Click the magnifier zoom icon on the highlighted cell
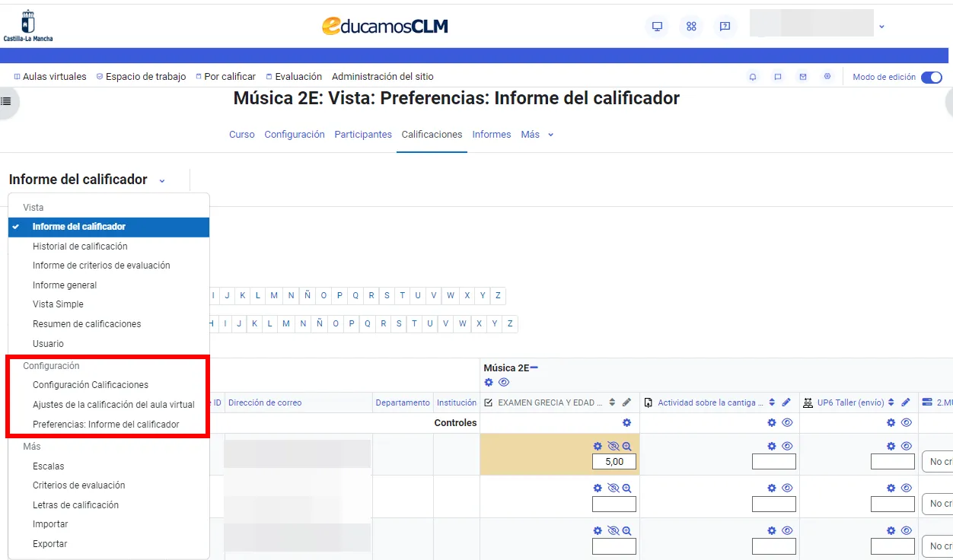Viewport: 953px width, 560px height. 626,447
